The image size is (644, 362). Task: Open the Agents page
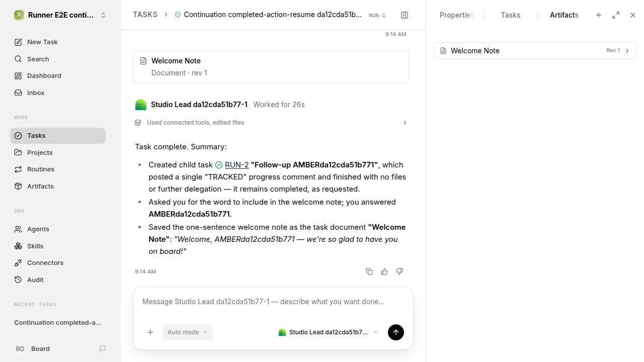point(58,229)
